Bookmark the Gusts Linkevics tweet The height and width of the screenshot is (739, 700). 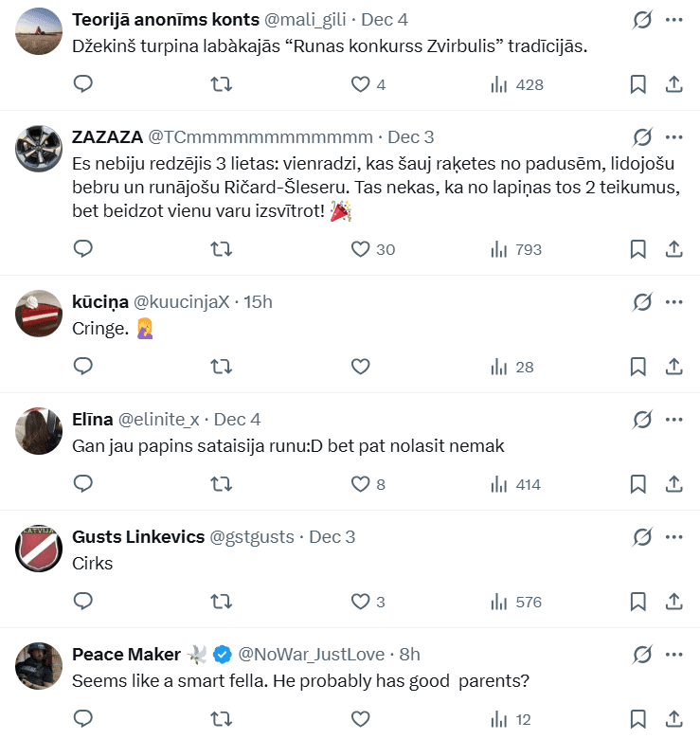click(x=638, y=602)
